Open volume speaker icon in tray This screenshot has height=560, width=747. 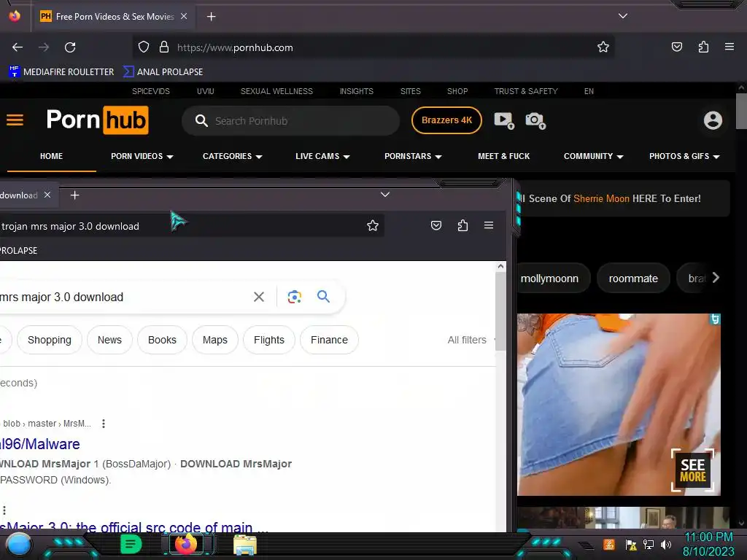point(666,544)
